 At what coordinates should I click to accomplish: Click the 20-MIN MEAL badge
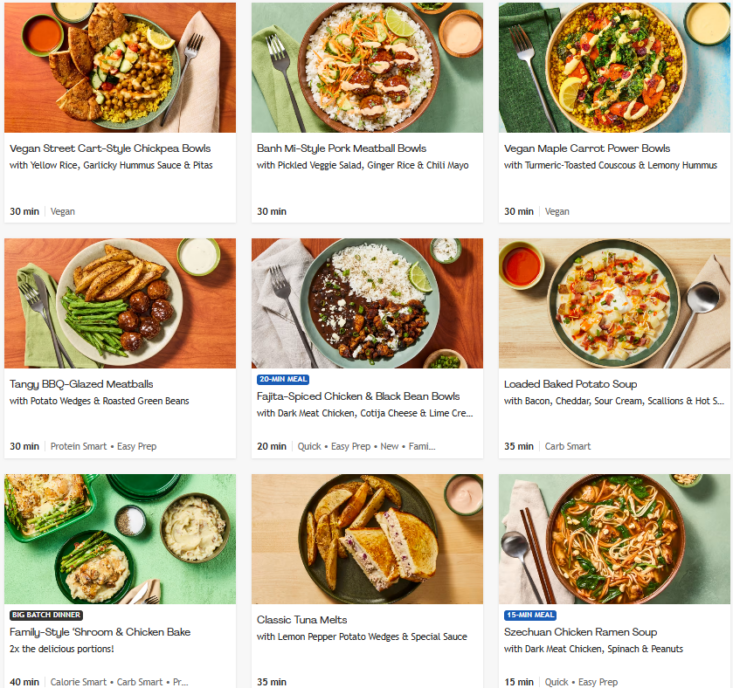(x=283, y=380)
